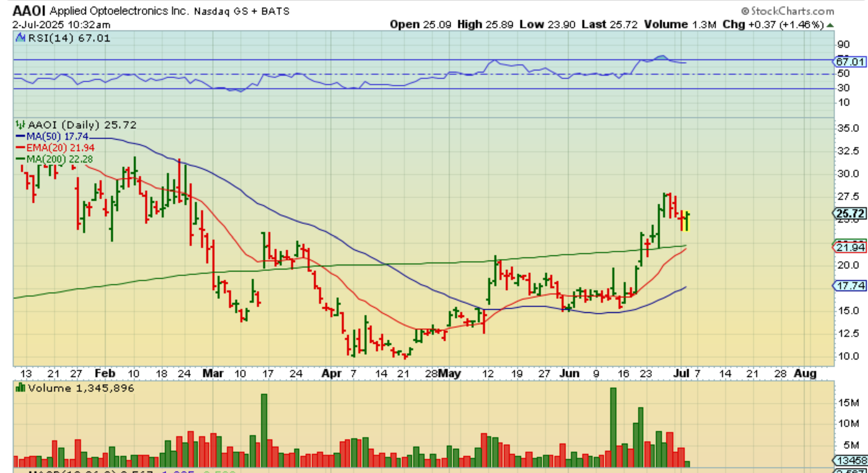
Task: Click the blue MA(50) legend line marker
Action: (x=20, y=137)
